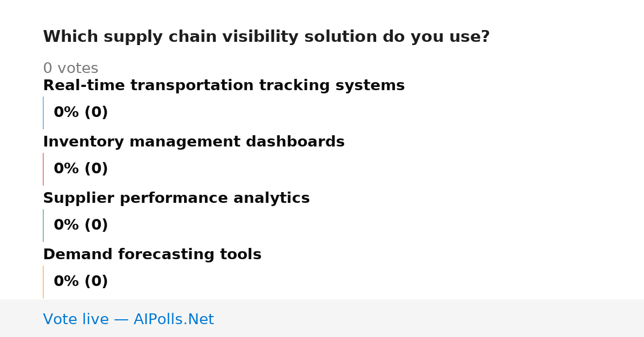Select the Demand forecasting tools option
This screenshot has height=337, width=644.
152,255
